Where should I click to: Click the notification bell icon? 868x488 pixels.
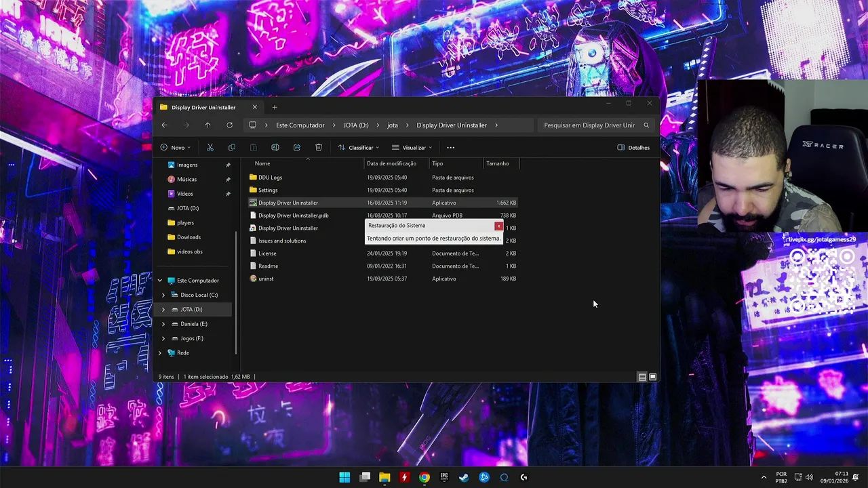[856, 477]
